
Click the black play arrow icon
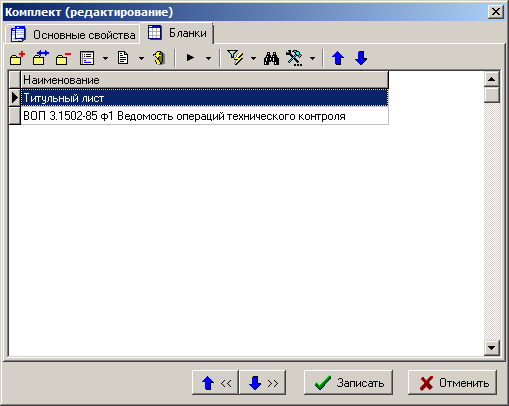point(190,58)
